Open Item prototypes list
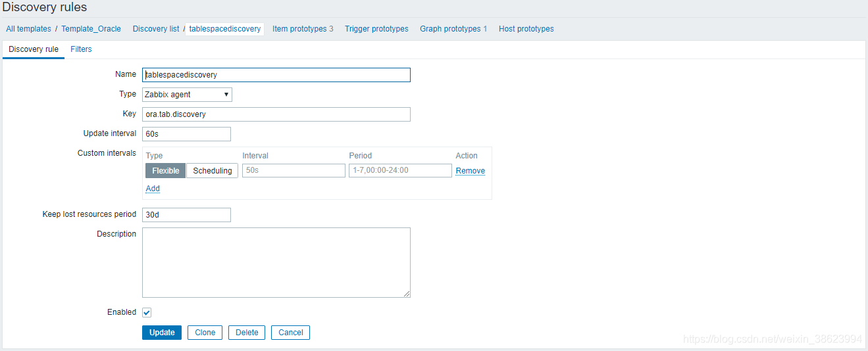Viewport: 868px width, 351px height. coord(299,29)
